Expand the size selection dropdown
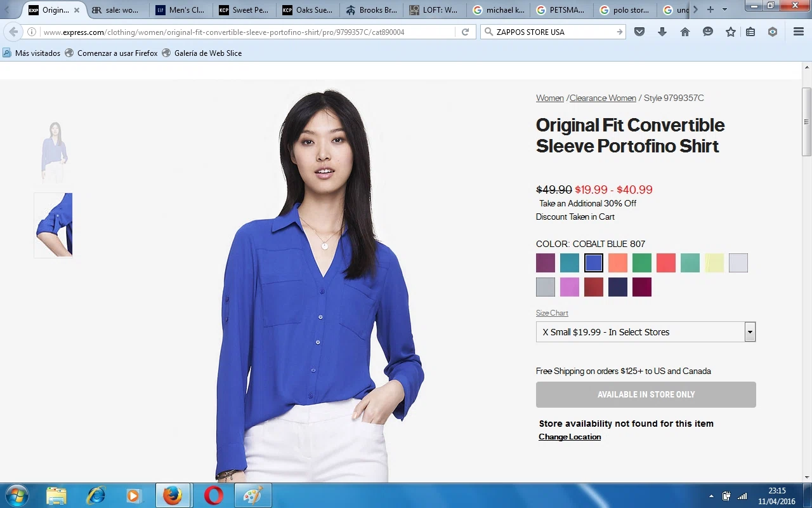Viewport: 812px width, 508px height. (750, 331)
